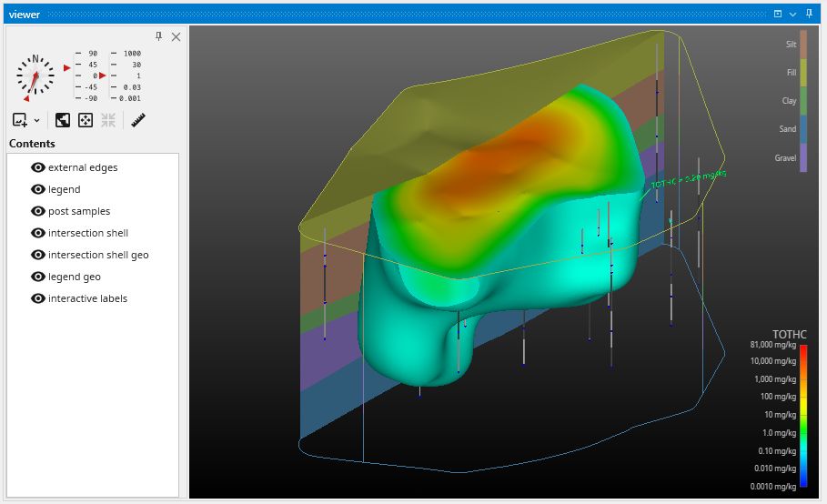Toggle visibility of post samples

[38, 211]
